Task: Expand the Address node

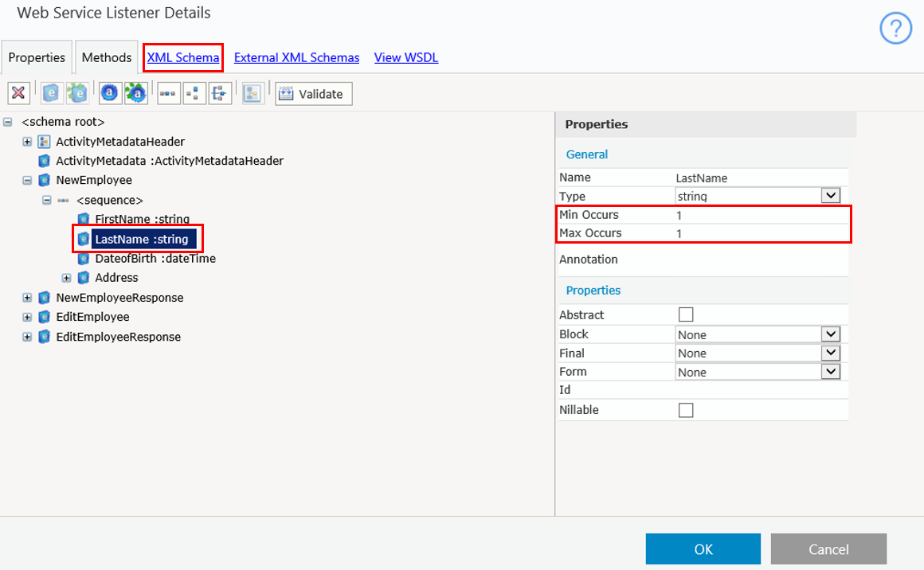Action: point(67,277)
